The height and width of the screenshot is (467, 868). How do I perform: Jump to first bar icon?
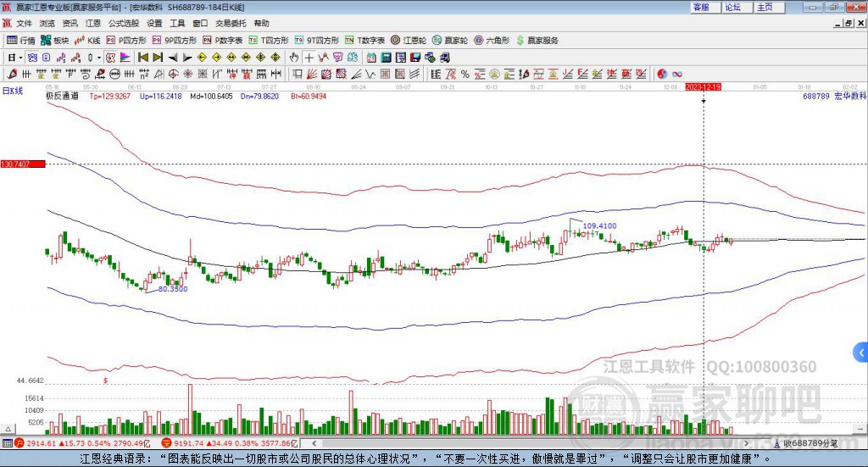tap(142, 58)
